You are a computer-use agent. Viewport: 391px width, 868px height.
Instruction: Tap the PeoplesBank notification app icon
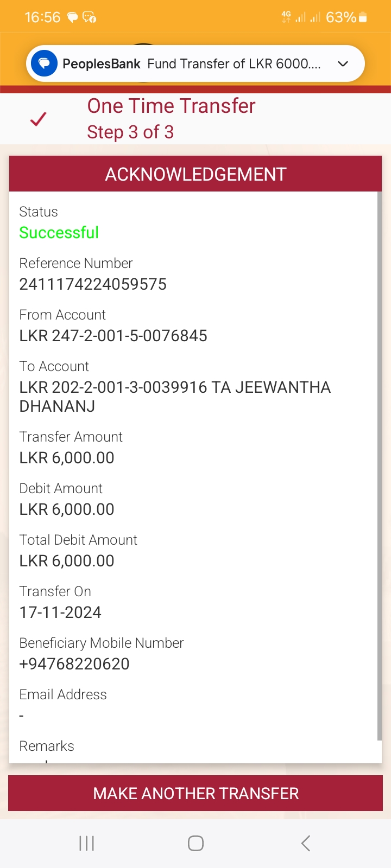[x=45, y=64]
